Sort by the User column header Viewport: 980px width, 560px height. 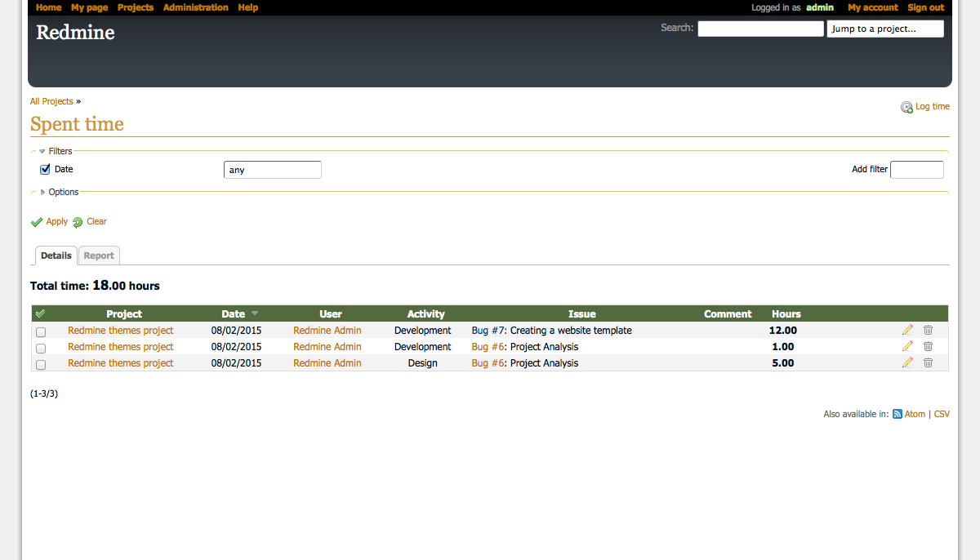[x=331, y=313]
